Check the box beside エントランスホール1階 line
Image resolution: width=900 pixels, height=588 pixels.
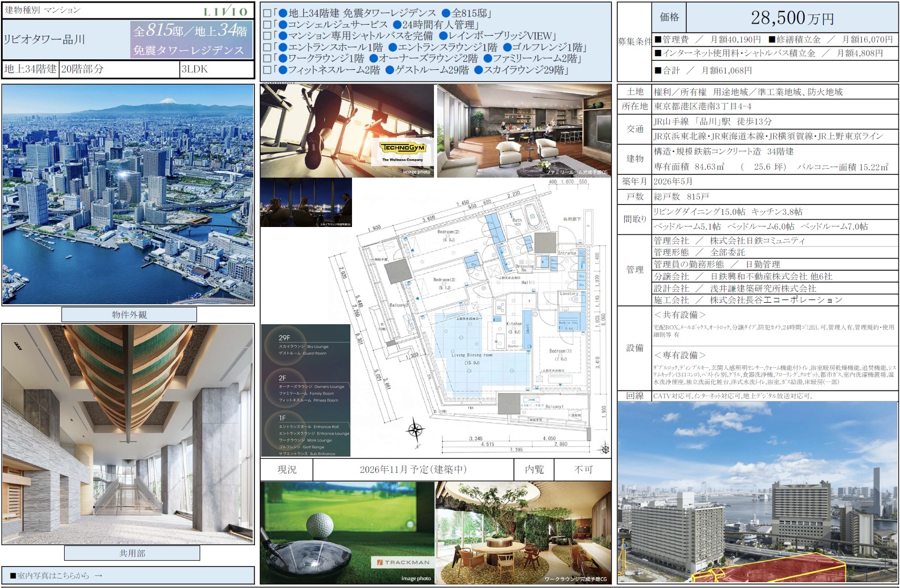point(267,48)
